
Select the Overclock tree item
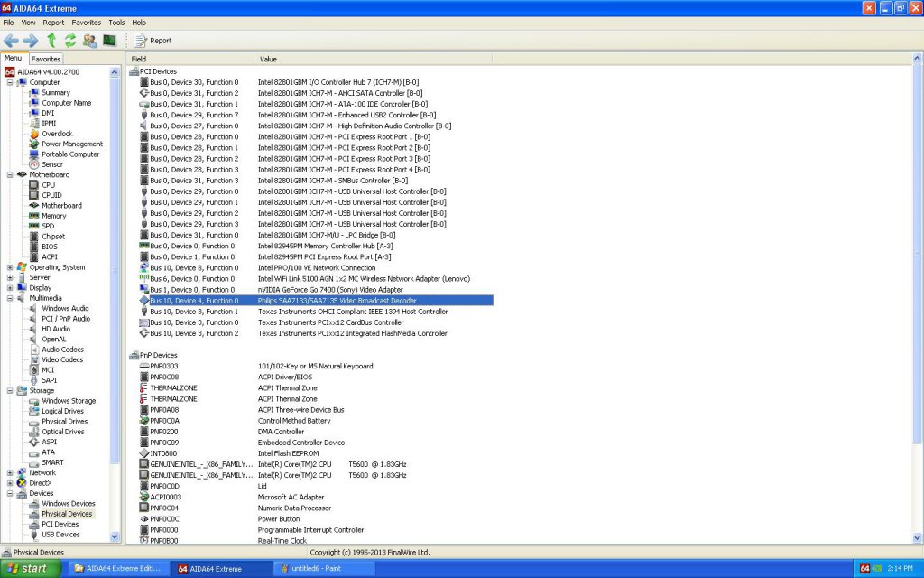(x=57, y=134)
